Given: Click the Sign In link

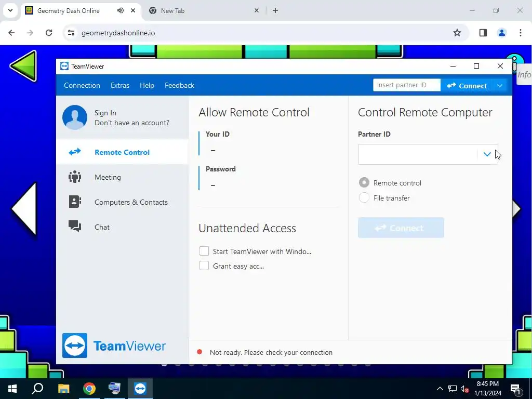Looking at the screenshot, I should click(x=105, y=113).
